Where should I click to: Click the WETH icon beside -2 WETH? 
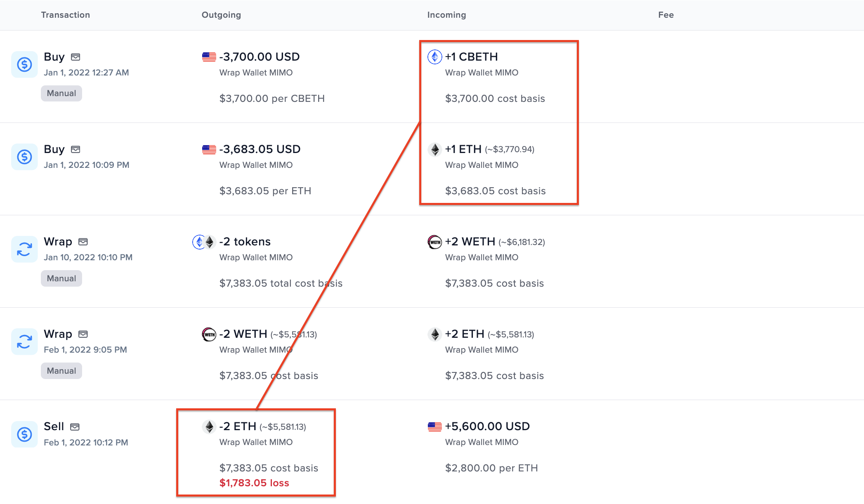tap(209, 334)
